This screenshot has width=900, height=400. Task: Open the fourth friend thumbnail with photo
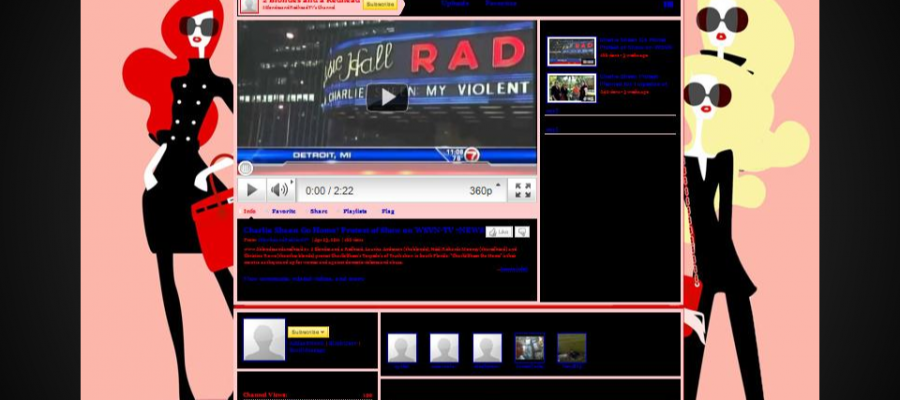[529, 348]
